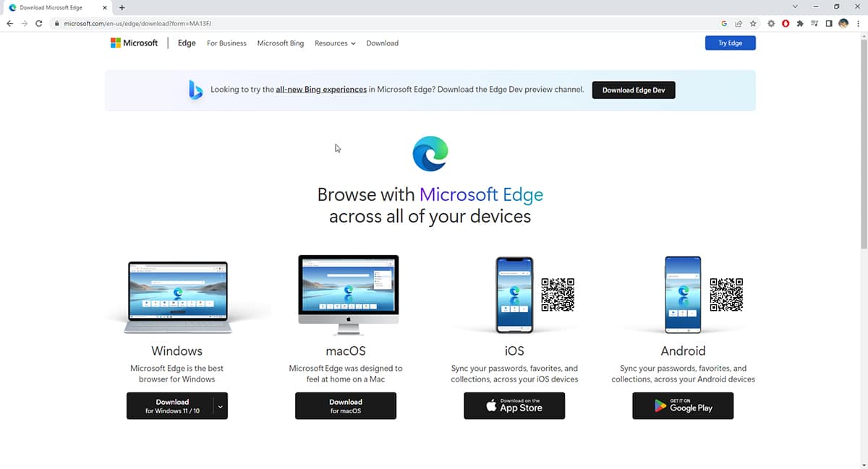
Task: Open the all-new Bing experiences link
Action: (x=320, y=89)
